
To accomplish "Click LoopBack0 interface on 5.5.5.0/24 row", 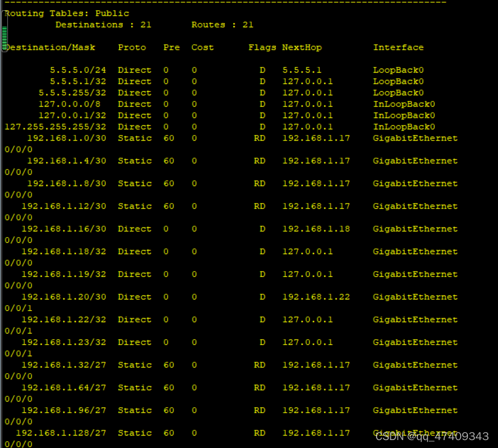I will 398,70.
